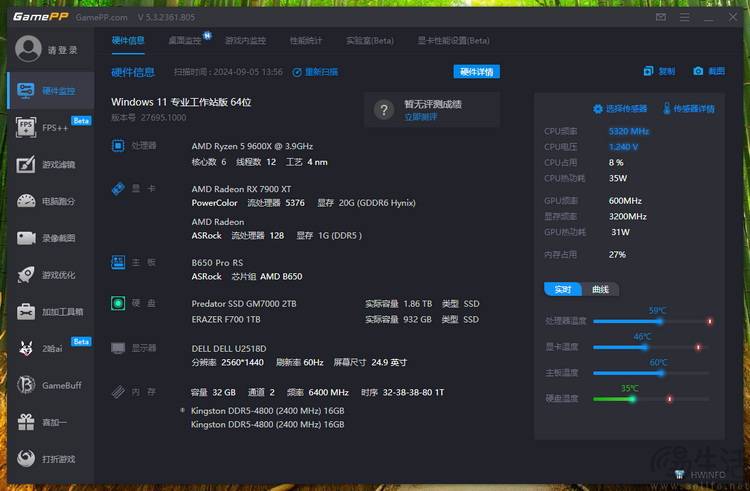Click the 显卡 graphics card icon
This screenshot has height=491, width=750.
pyautogui.click(x=118, y=188)
